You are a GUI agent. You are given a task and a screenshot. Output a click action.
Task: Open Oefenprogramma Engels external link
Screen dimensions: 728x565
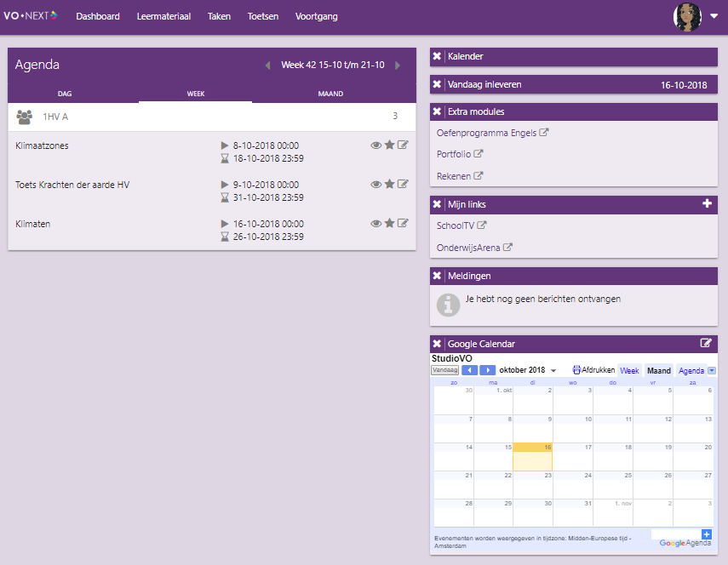point(492,133)
